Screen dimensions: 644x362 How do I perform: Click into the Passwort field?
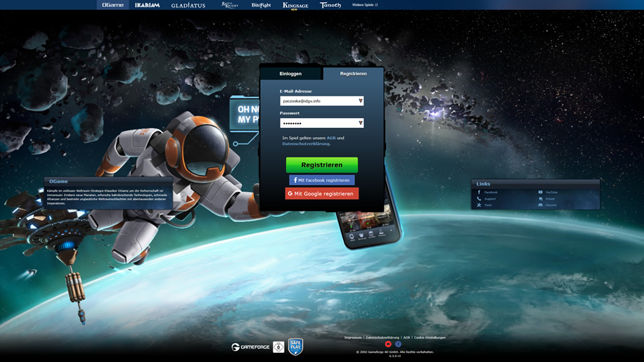coord(321,123)
